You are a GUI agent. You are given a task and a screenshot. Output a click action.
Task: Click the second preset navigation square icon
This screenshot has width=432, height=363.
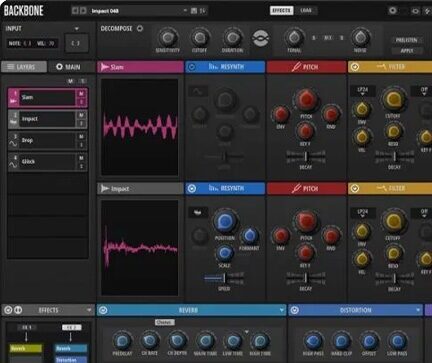tap(83, 11)
